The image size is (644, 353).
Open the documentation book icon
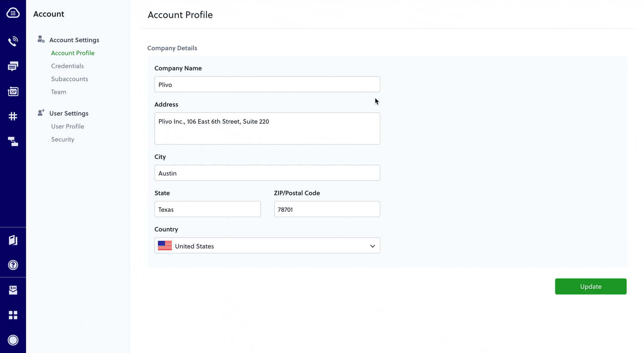(13, 240)
